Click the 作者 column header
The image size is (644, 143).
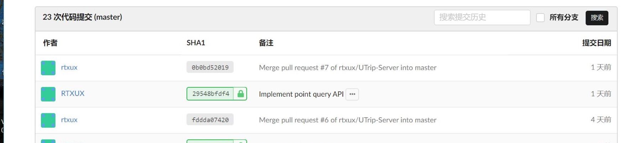pos(50,43)
